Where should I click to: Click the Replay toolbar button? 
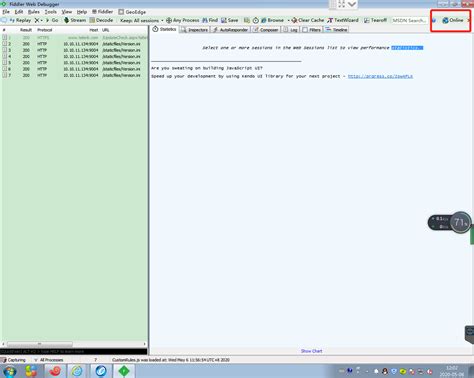(x=20, y=20)
